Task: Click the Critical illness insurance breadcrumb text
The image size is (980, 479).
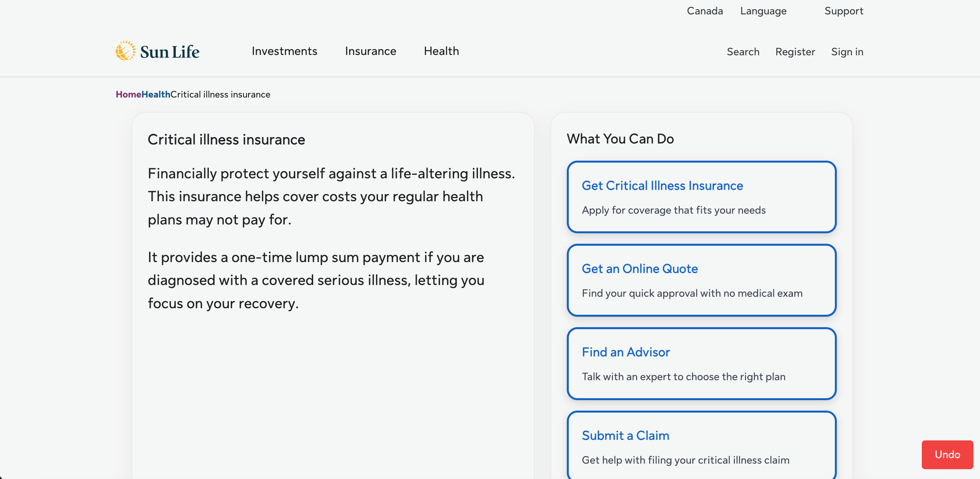Action: [220, 94]
